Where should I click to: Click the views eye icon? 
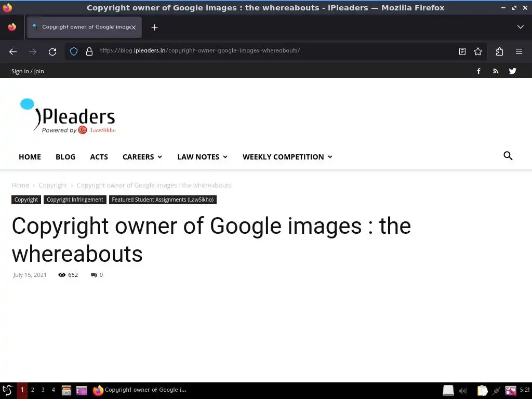pyautogui.click(x=62, y=275)
